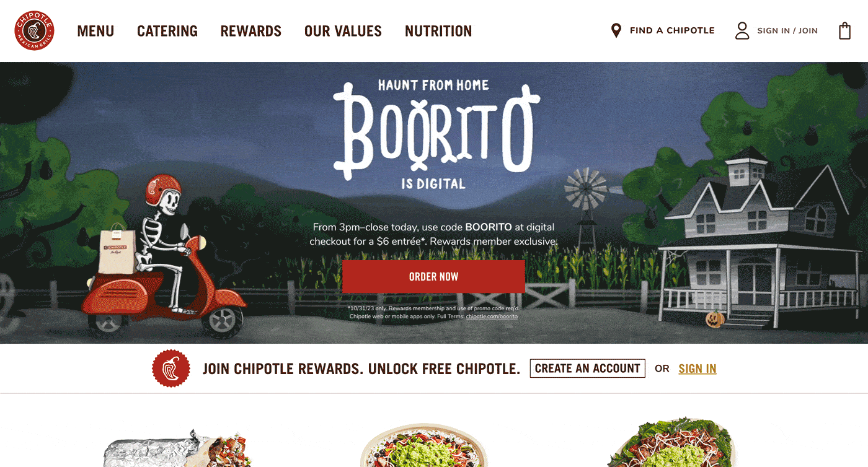Click the jack-o-lantern pumpkin on porch
The height and width of the screenshot is (467, 868).
click(715, 319)
